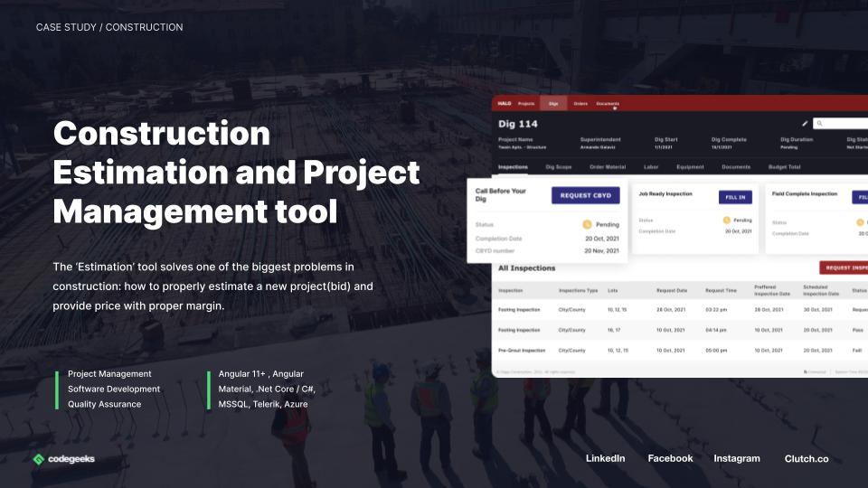
Task: Click the Dig 114 title
Action: [517, 124]
